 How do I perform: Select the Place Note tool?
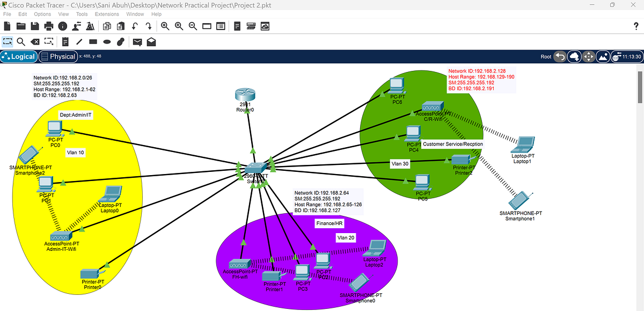tap(65, 41)
